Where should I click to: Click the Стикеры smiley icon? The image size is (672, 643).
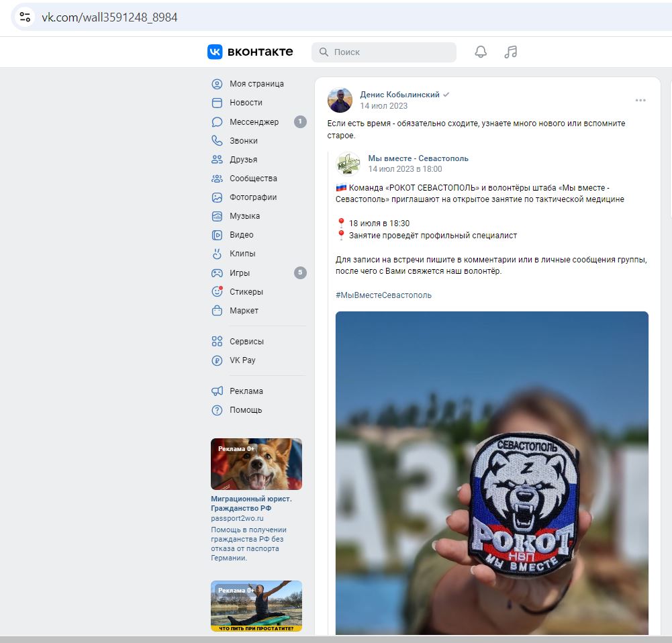point(218,291)
